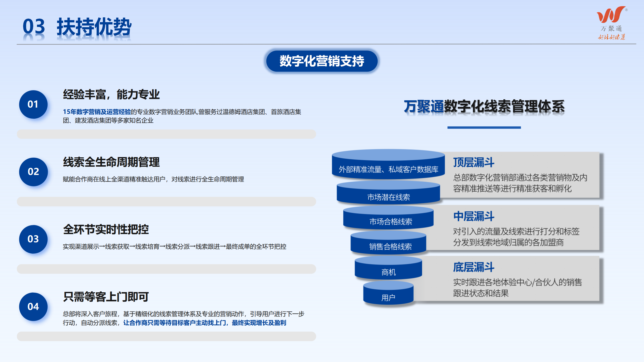
Task: Click the sentence starting 赋能合作商在线上全渠道
Action: click(x=153, y=179)
